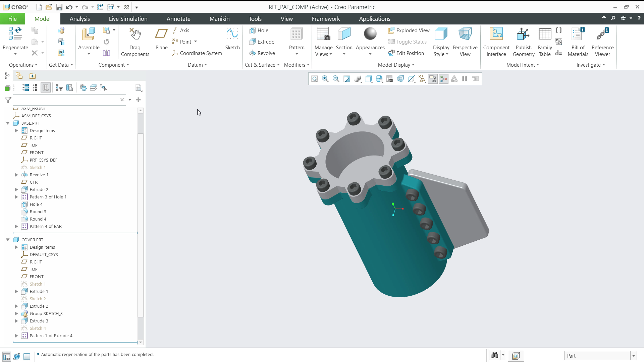Image resolution: width=644 pixels, height=362 pixels.
Task: Click the Coordinate System button
Action: (x=197, y=53)
